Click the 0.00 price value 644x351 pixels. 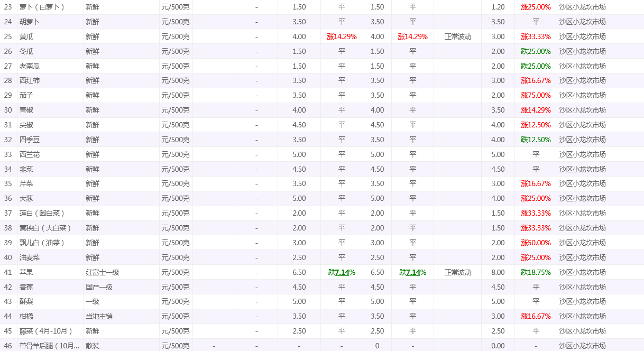click(x=498, y=346)
